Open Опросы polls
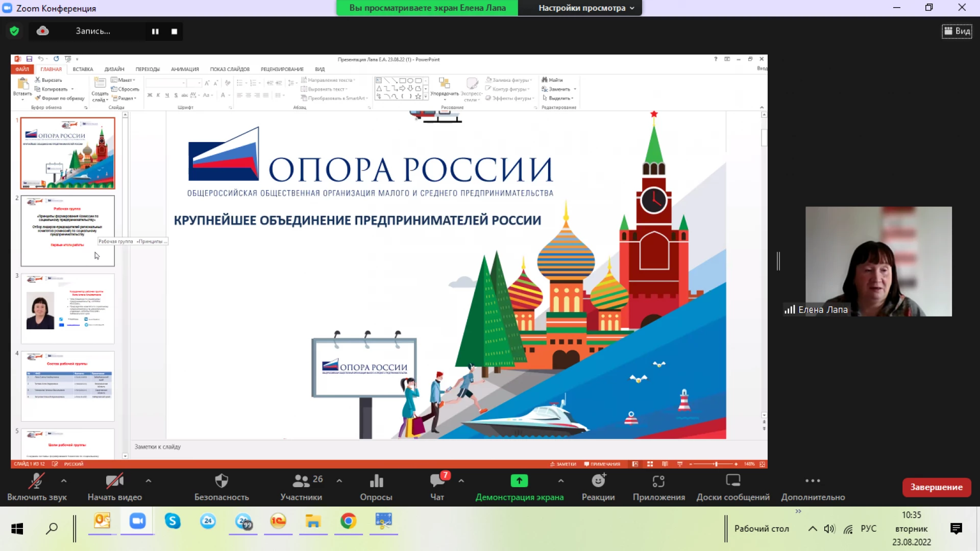This screenshot has height=551, width=980. 376,487
